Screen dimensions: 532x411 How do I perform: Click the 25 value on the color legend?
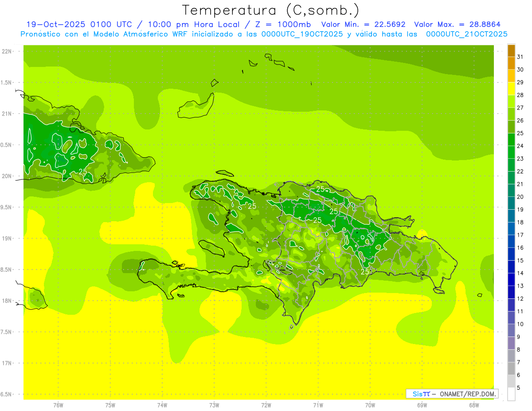coord(520,133)
